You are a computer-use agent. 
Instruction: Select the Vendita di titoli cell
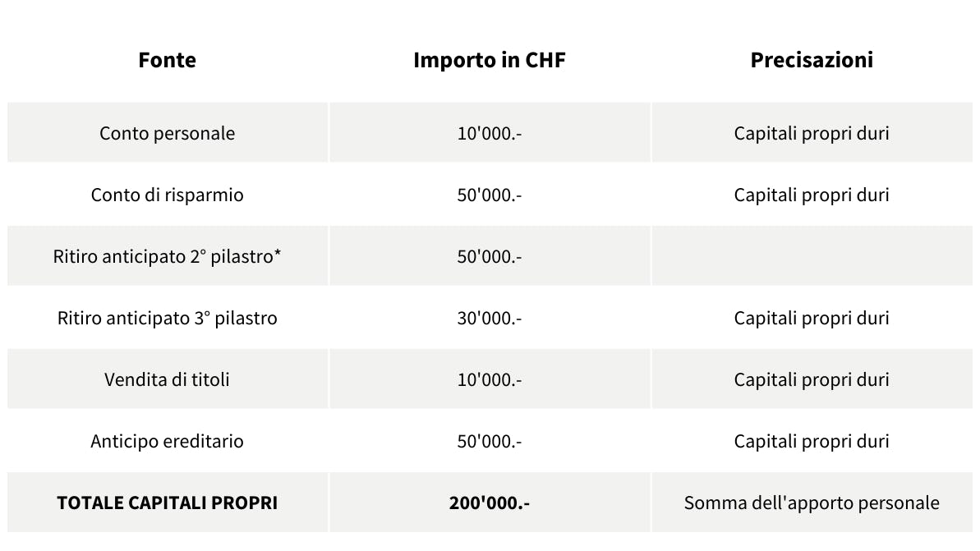click(x=167, y=379)
